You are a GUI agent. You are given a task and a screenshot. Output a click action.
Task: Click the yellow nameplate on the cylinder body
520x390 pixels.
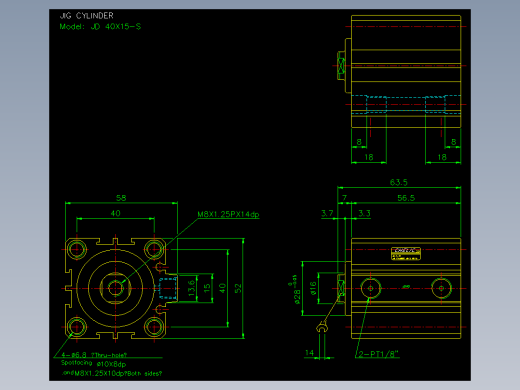[x=406, y=254]
